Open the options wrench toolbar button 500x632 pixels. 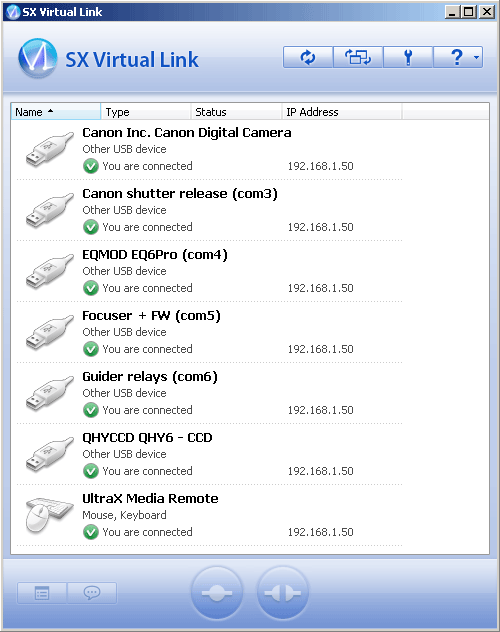tap(408, 57)
